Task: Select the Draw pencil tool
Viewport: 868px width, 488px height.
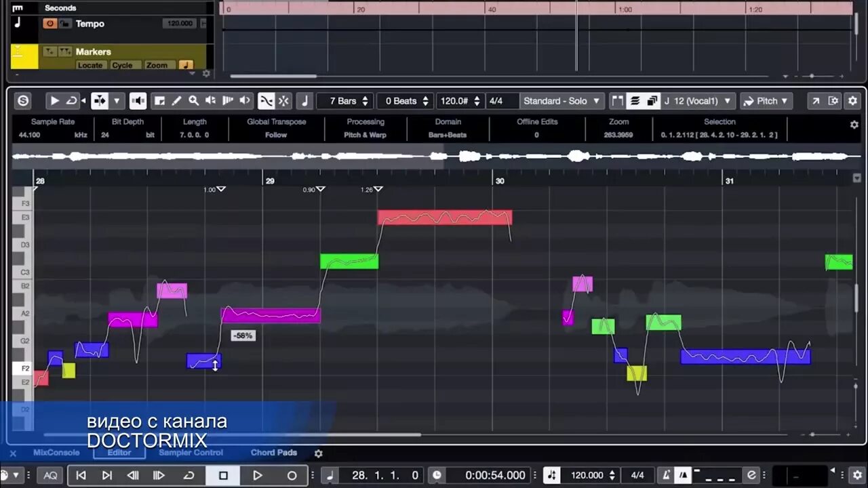Action: (176, 101)
